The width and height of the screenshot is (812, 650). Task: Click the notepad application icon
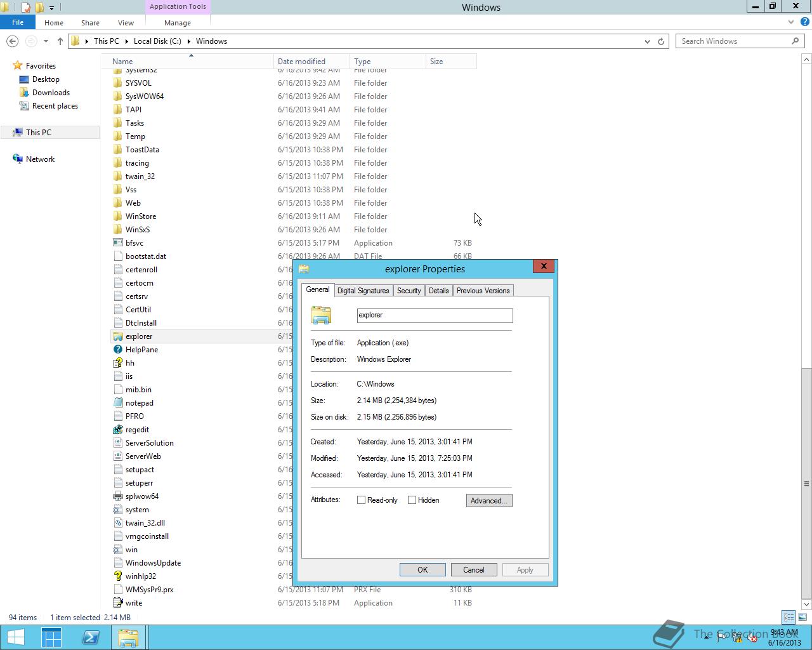click(x=117, y=403)
